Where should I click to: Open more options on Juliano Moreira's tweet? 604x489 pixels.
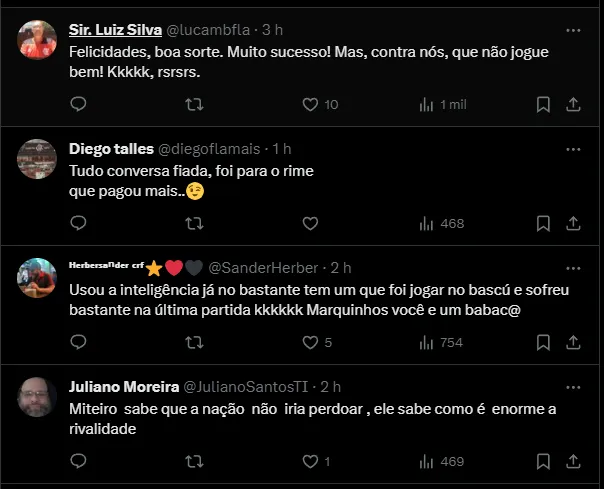[x=573, y=386]
